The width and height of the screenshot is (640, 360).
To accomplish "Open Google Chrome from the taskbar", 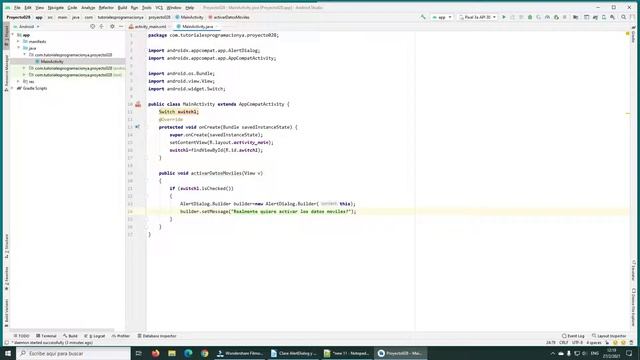I will pos(204,353).
